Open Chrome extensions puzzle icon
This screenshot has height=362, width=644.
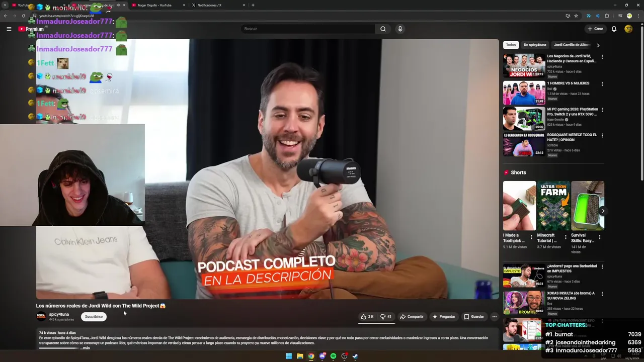coord(607,16)
